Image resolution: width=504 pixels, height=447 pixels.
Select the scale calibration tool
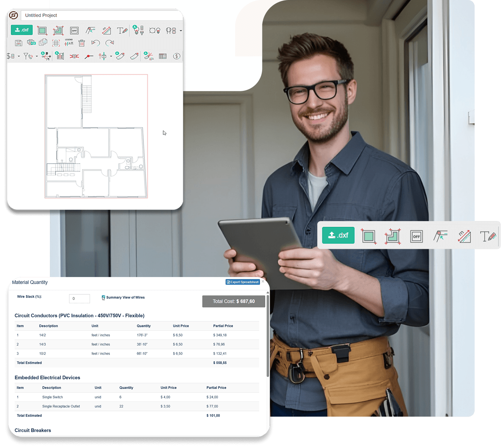pos(90,30)
